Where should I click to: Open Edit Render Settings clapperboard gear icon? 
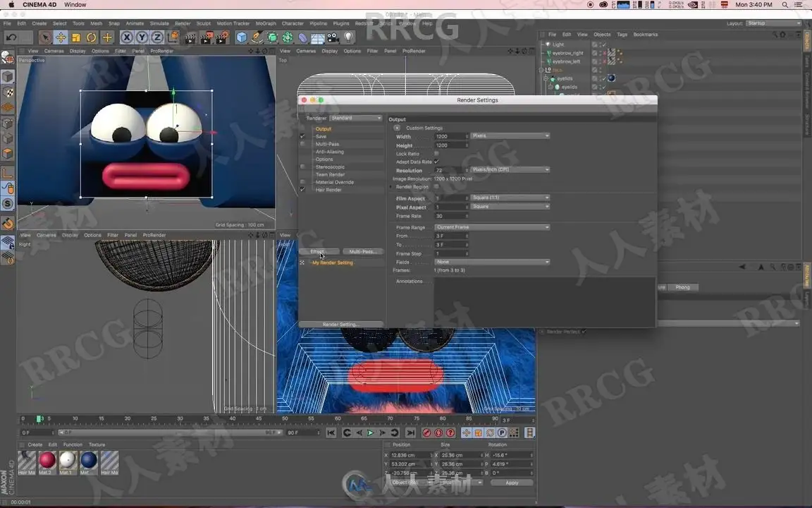[x=223, y=37]
